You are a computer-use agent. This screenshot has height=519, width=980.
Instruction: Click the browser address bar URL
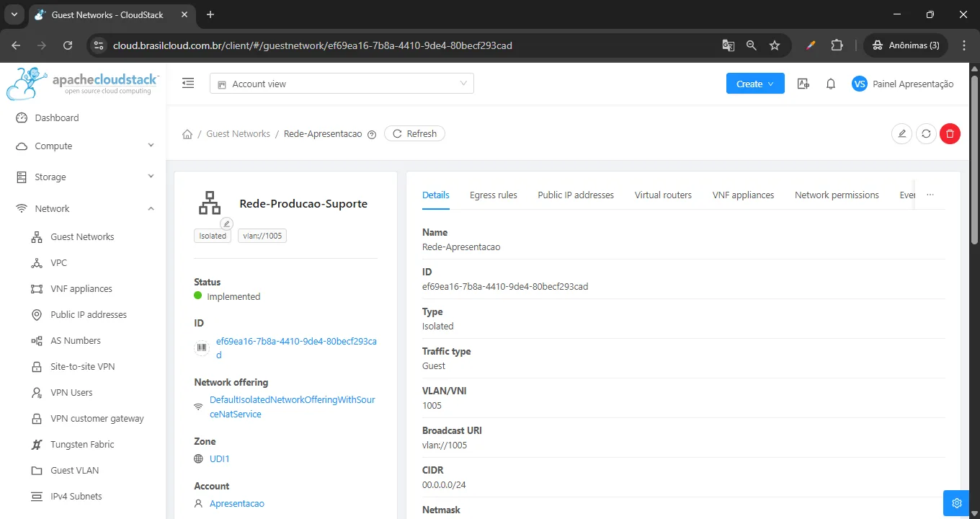click(x=313, y=45)
